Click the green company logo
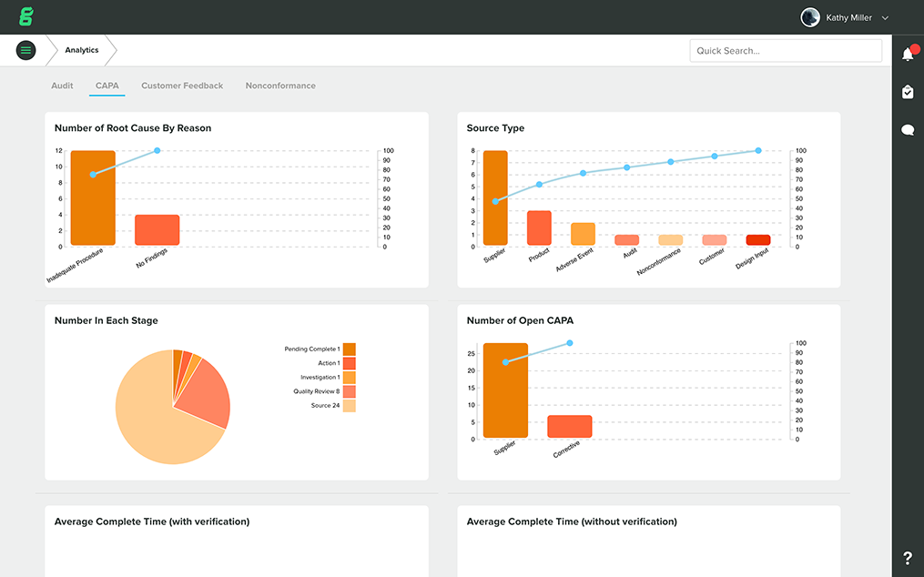The height and width of the screenshot is (577, 924). pyautogui.click(x=25, y=15)
